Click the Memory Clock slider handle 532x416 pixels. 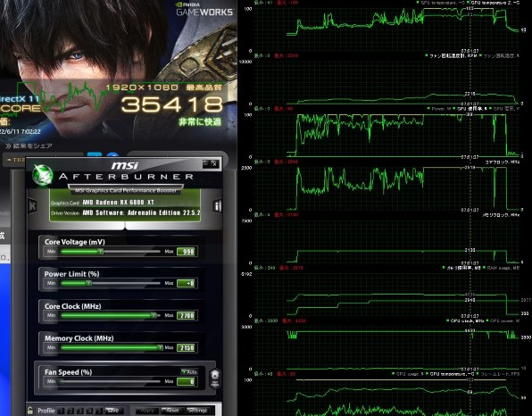[160, 347]
